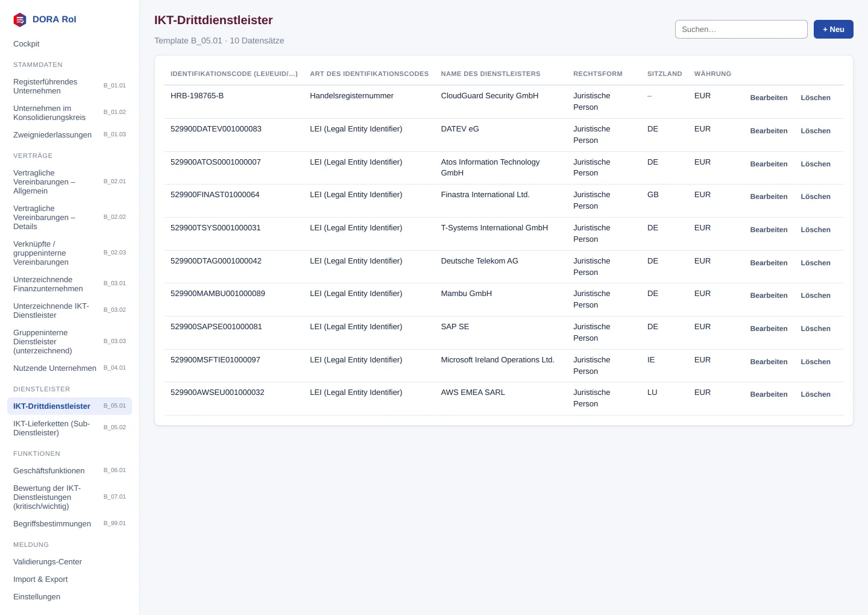Click the Handelsregisternummer cell
Viewport: 868px width, 615px height.
coord(351,96)
